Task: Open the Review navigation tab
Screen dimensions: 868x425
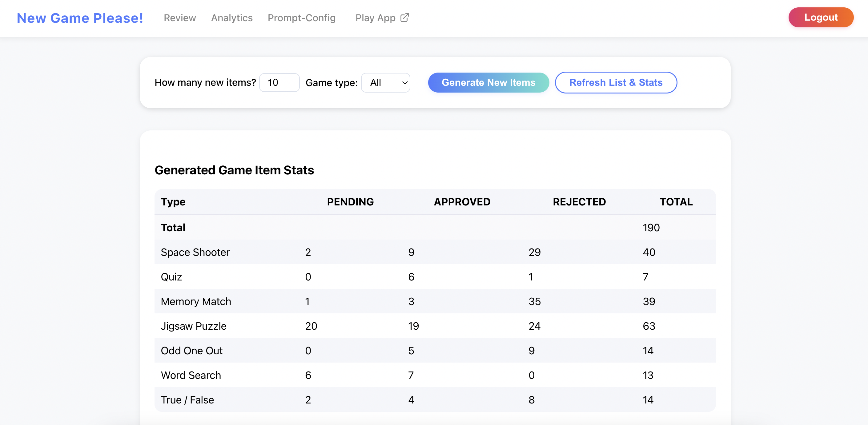Action: [x=179, y=18]
